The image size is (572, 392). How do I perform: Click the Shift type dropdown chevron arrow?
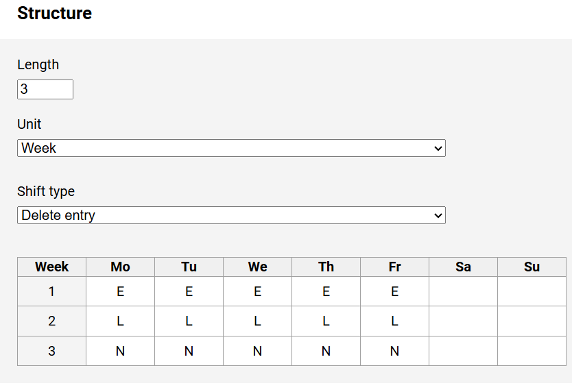tap(438, 215)
